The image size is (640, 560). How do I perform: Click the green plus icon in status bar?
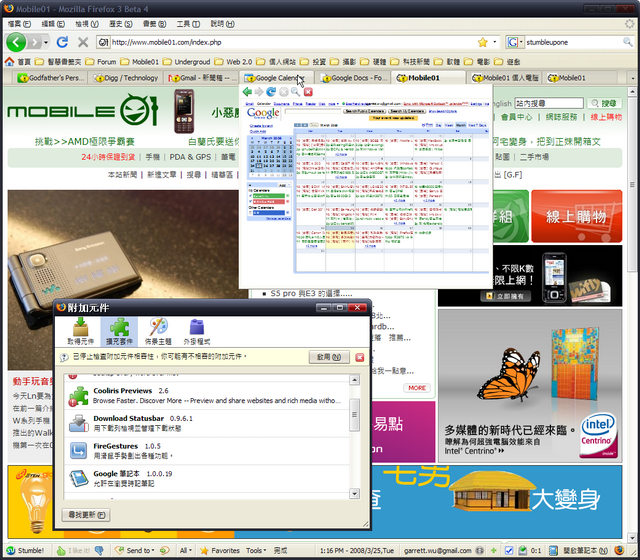tap(493, 551)
